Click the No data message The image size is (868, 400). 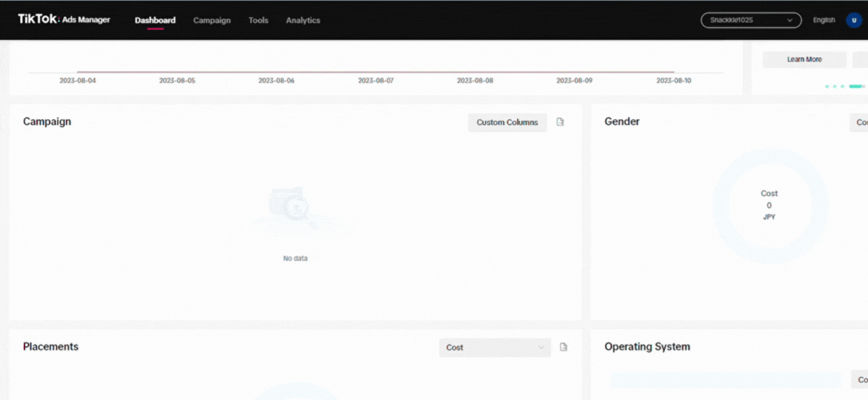click(295, 259)
